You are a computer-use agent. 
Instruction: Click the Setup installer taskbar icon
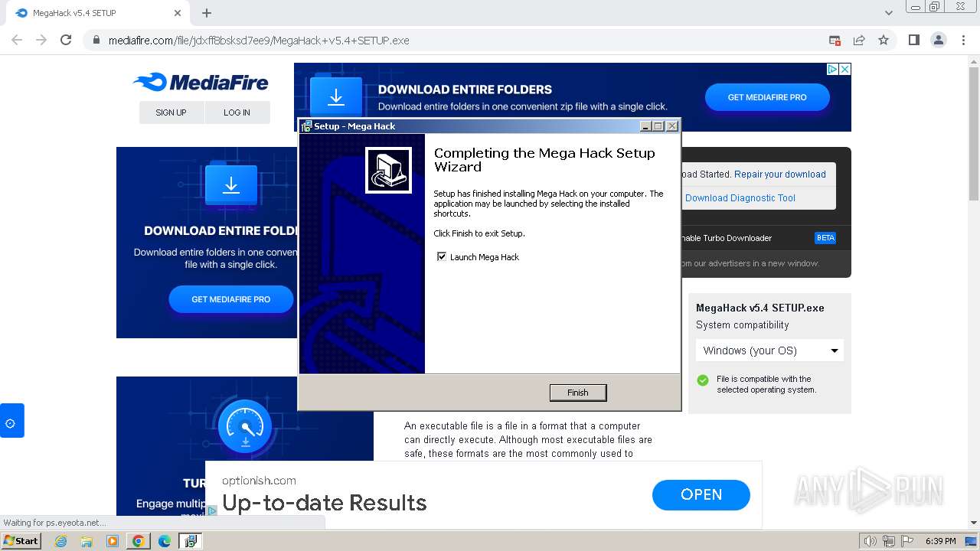point(190,541)
